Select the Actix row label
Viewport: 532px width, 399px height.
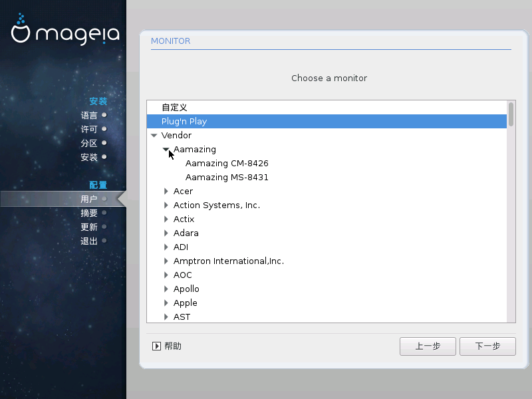(184, 219)
